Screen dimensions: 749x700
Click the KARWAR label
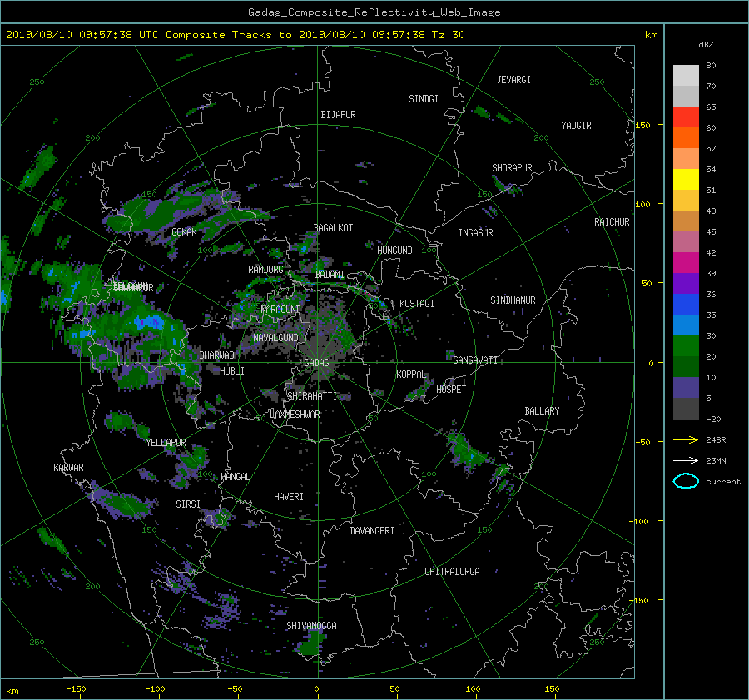click(x=68, y=468)
